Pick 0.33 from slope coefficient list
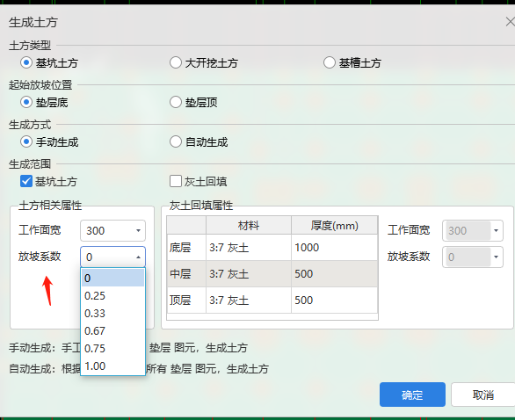Screen dimensions: 515x420 click(x=112, y=314)
